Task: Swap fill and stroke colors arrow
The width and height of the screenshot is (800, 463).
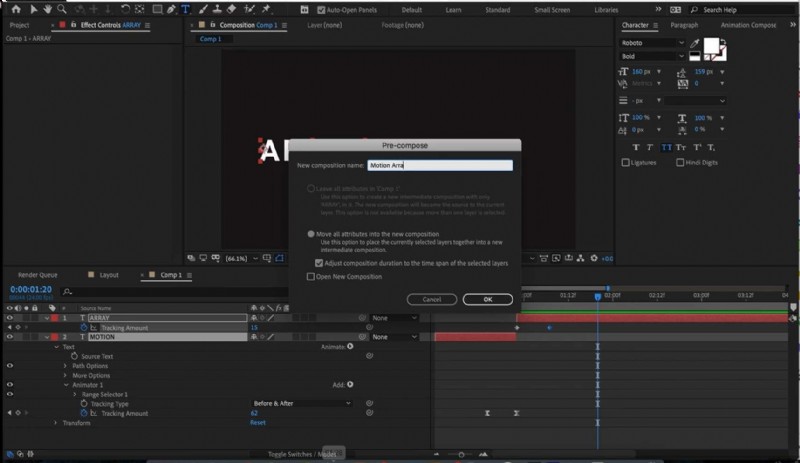Action: click(x=723, y=42)
